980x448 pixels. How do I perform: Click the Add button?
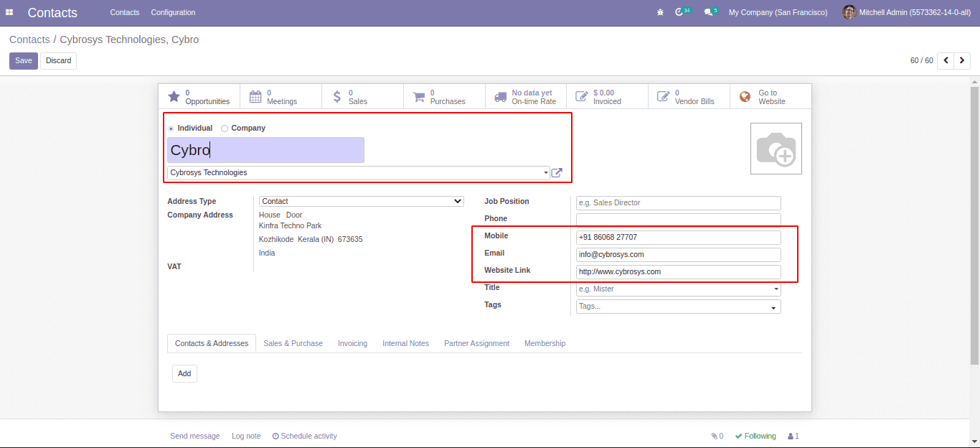click(x=184, y=373)
